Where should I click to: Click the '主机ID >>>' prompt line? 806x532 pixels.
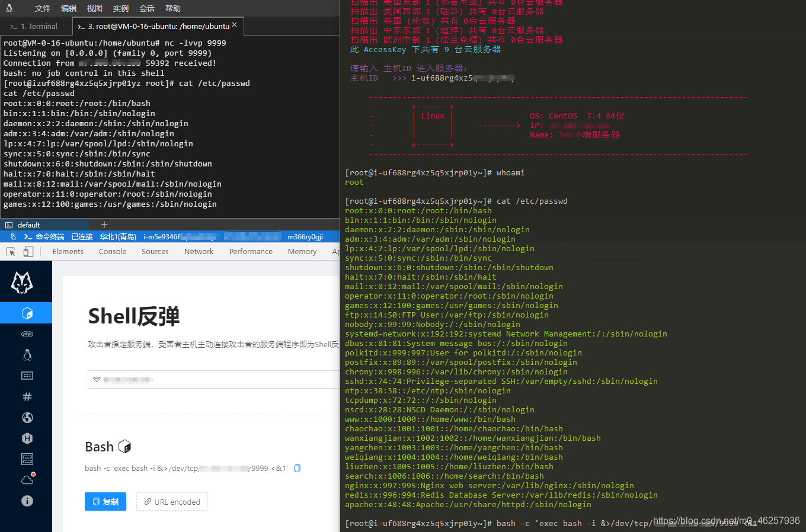[x=431, y=78]
